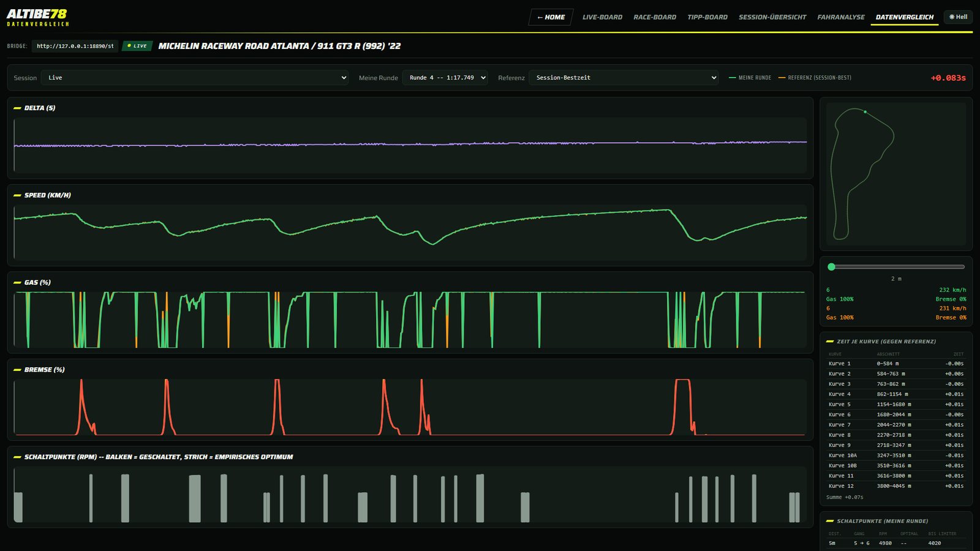Screen dimensions: 980x551
Task: Click the 5 → 6 gear shift entry
Action: pyautogui.click(x=862, y=543)
